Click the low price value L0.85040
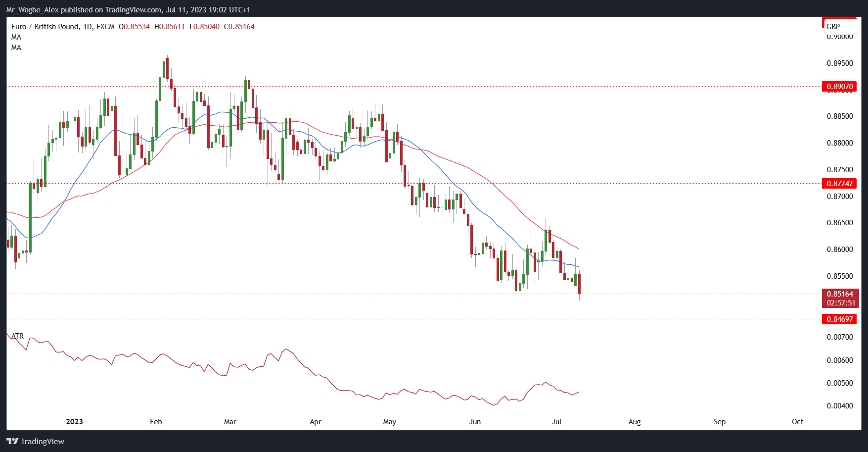The image size is (868, 452). click(205, 27)
